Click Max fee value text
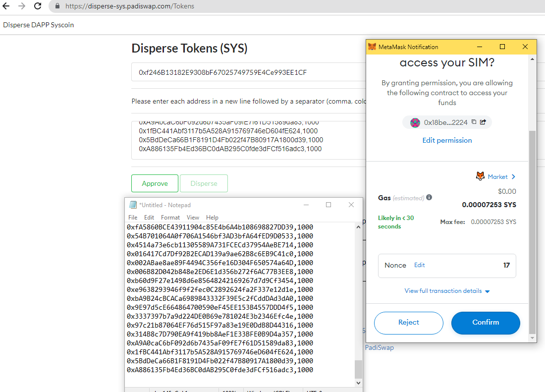The width and height of the screenshot is (545, 392). pyautogui.click(x=493, y=222)
